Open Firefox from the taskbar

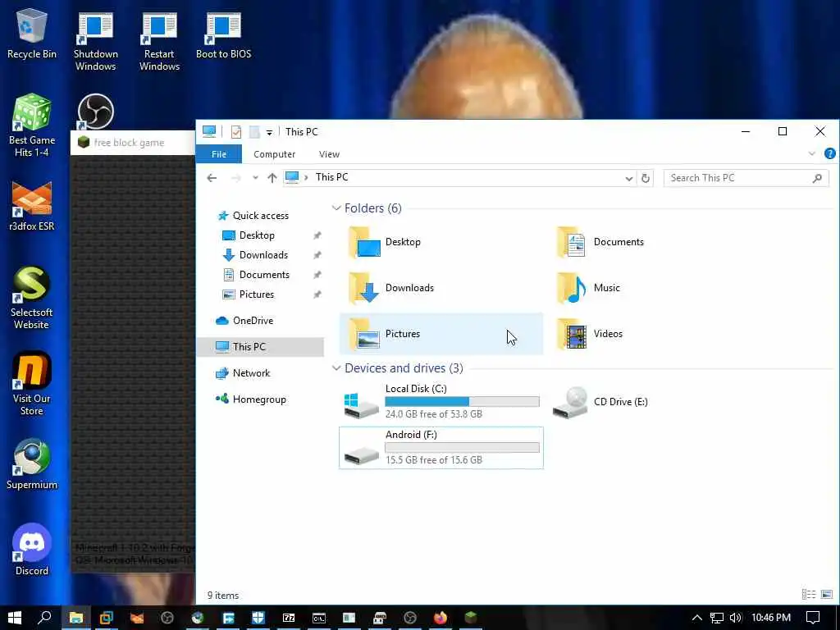point(441,618)
